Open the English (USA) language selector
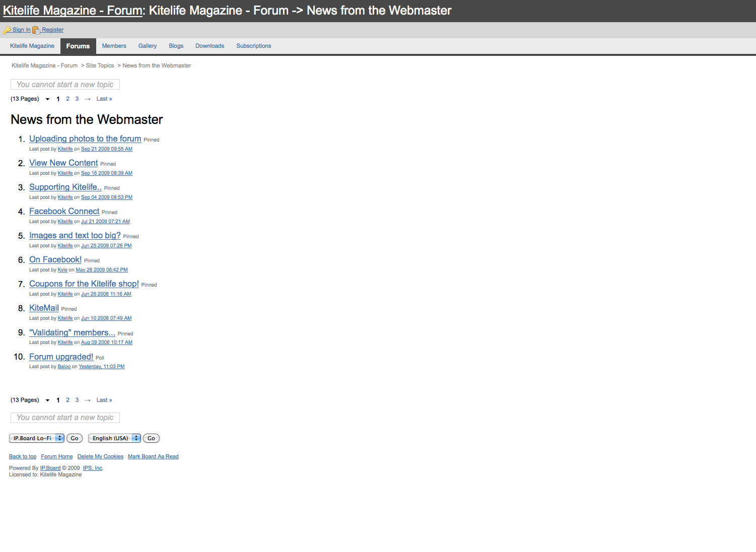This screenshot has width=756, height=552. tap(114, 438)
